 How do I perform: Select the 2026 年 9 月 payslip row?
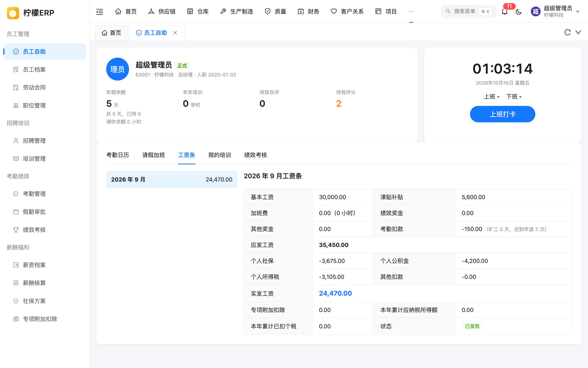(171, 180)
